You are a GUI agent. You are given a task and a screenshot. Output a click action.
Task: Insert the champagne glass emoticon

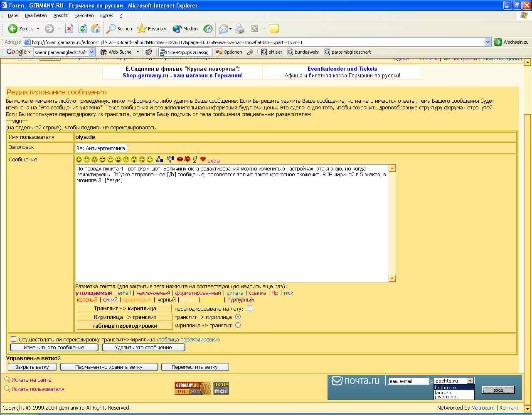click(195, 159)
